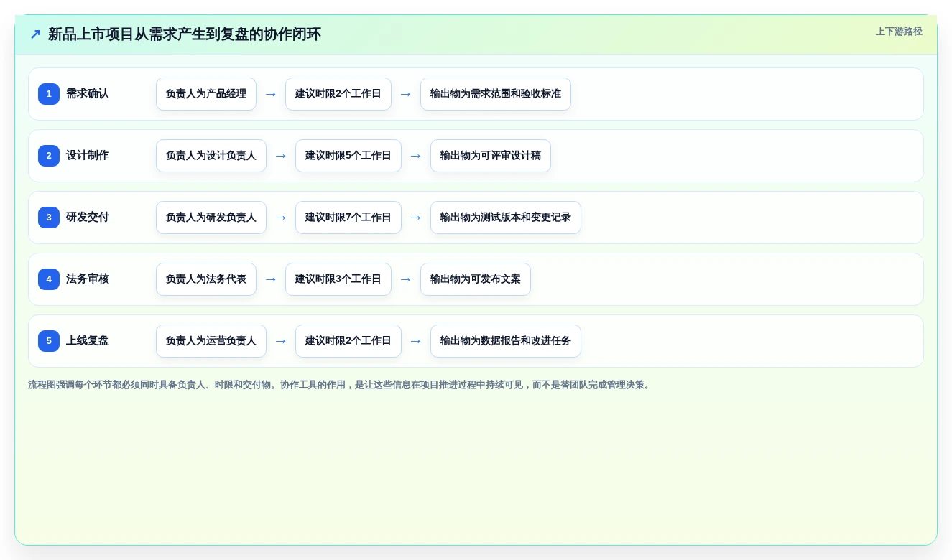Select the 法务审核 step label

click(88, 279)
